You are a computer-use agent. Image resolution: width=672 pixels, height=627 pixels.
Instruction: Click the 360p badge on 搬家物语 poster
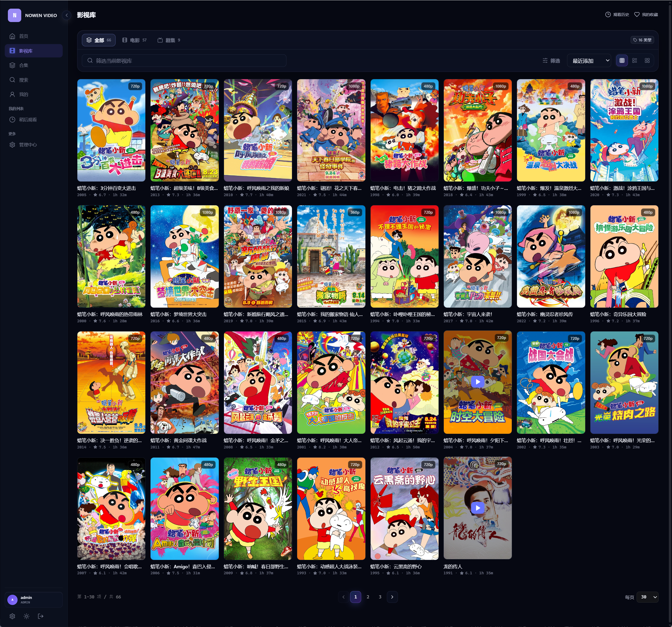[355, 212]
